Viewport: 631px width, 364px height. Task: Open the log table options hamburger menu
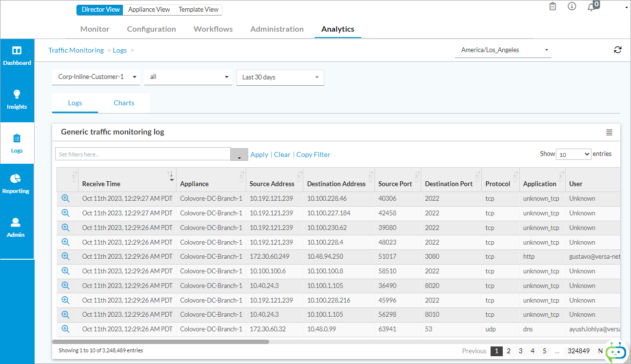coord(609,132)
